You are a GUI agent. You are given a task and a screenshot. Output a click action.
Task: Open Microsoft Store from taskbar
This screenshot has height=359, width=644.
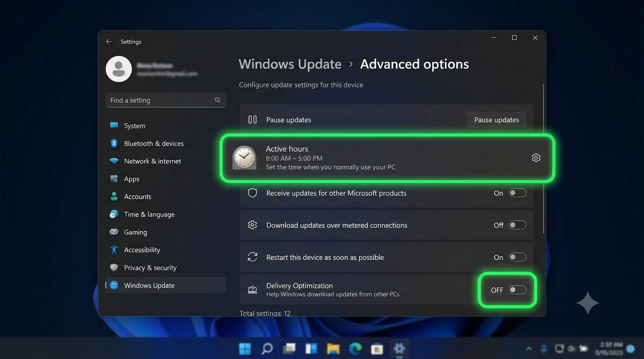tap(377, 348)
